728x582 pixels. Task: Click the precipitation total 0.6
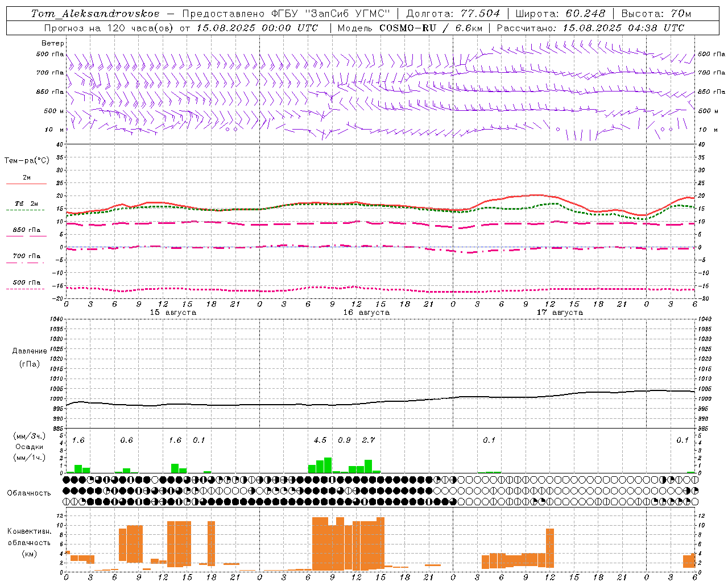click(126, 440)
